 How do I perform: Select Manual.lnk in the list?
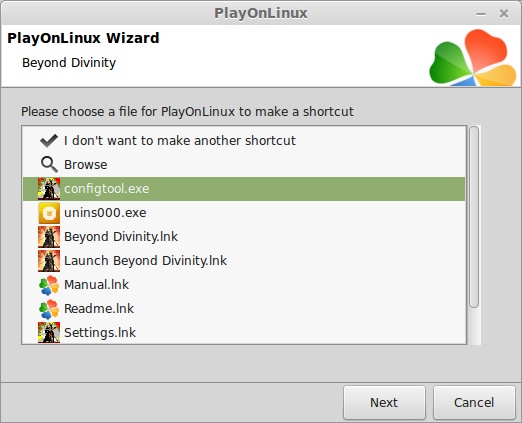pyautogui.click(x=244, y=285)
